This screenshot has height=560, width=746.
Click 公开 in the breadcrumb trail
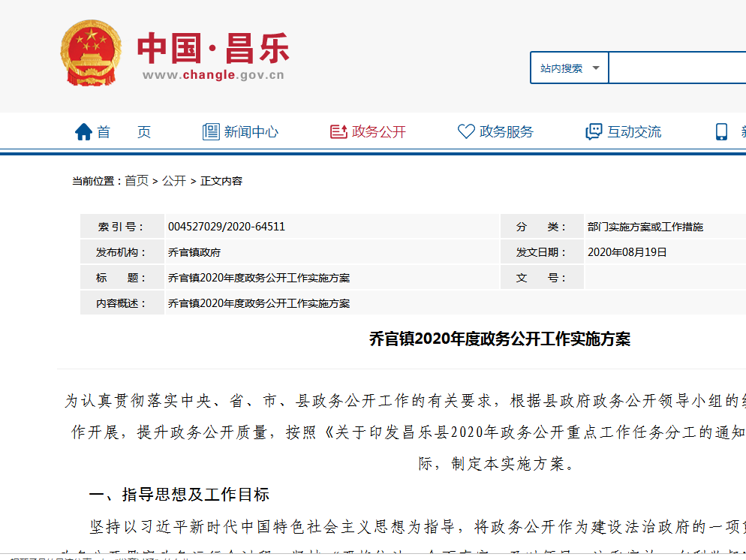174,181
